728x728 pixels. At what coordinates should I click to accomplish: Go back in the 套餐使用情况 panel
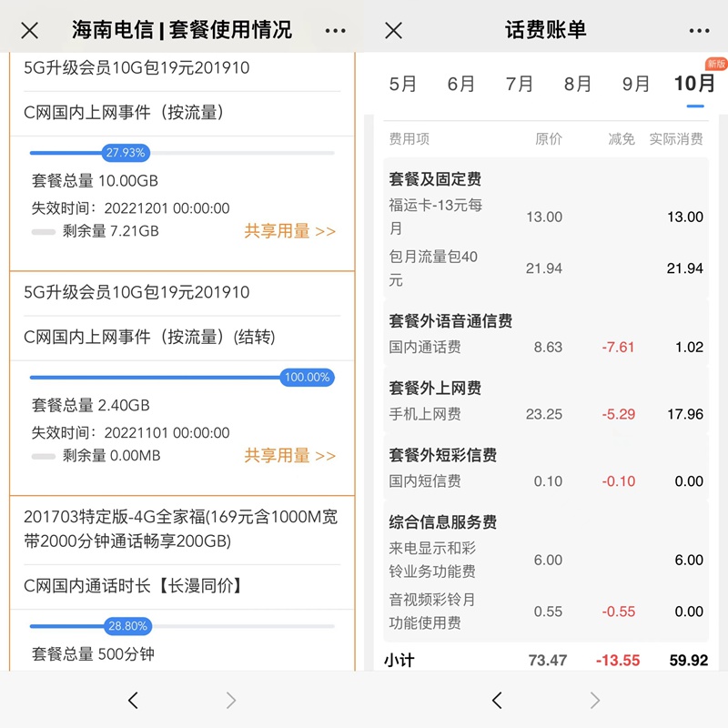pos(133,700)
